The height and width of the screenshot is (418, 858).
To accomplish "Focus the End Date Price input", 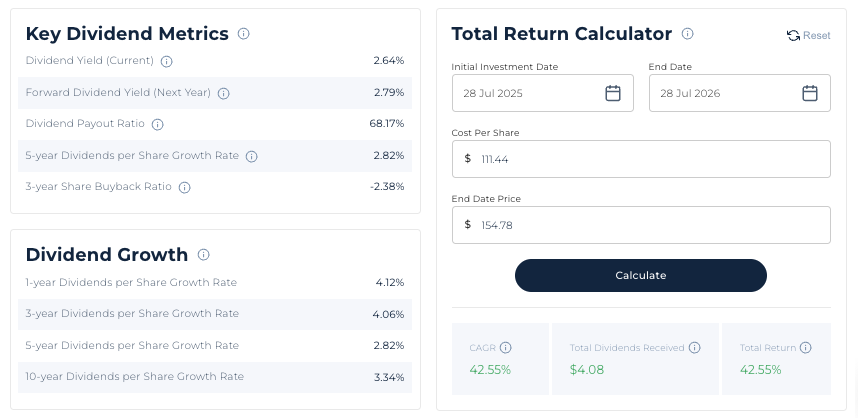I will [x=641, y=225].
